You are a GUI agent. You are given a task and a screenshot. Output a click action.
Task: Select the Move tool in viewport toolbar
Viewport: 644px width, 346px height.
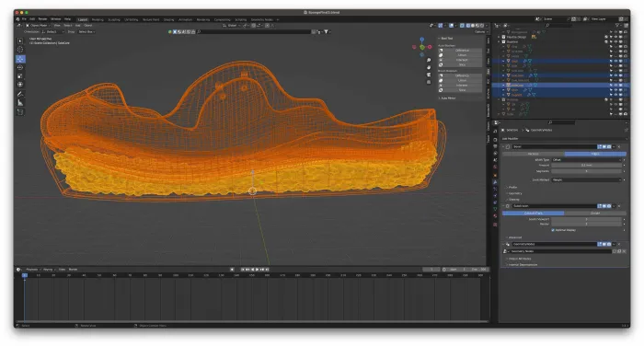tap(20, 59)
